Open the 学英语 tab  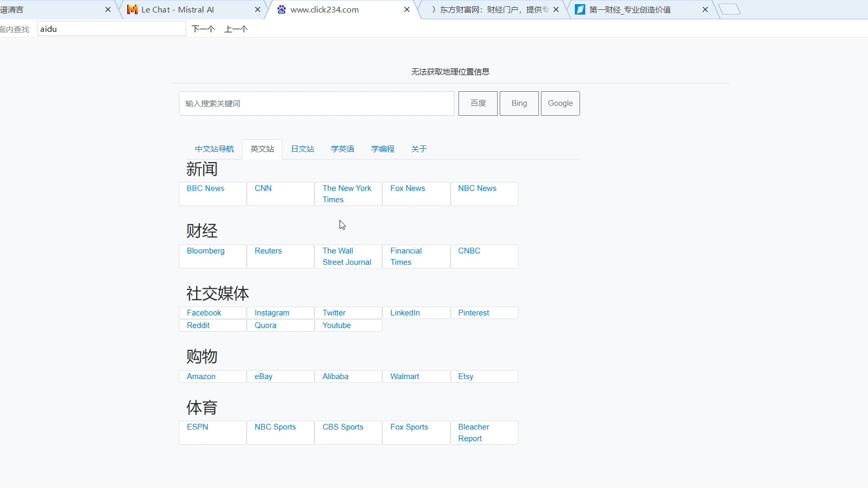343,149
